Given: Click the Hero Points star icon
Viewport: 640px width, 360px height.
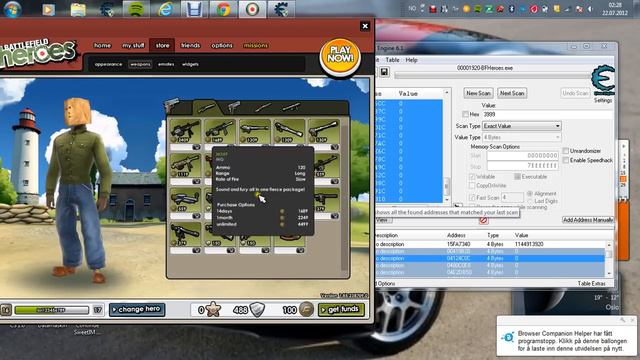Looking at the screenshot, I should 213,310.
